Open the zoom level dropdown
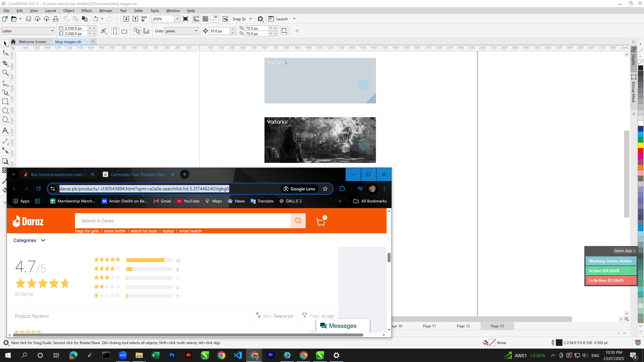This screenshot has height=362, width=644. coord(177,19)
